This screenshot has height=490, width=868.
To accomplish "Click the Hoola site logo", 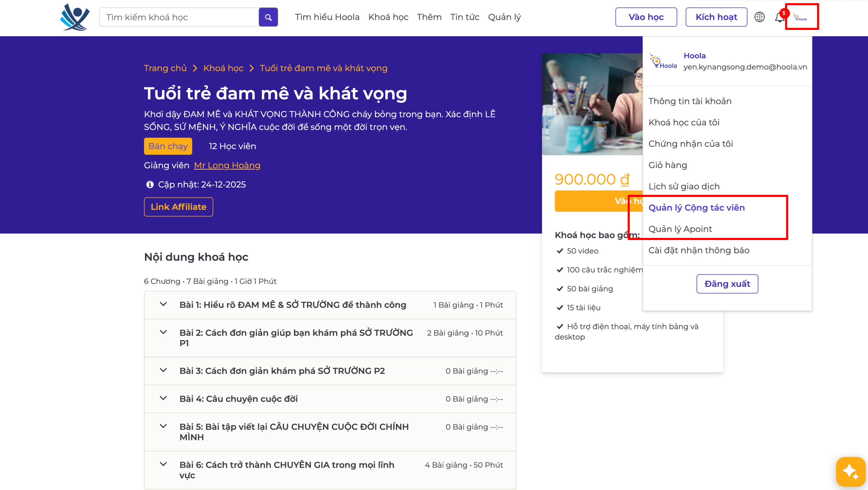I will (x=75, y=17).
